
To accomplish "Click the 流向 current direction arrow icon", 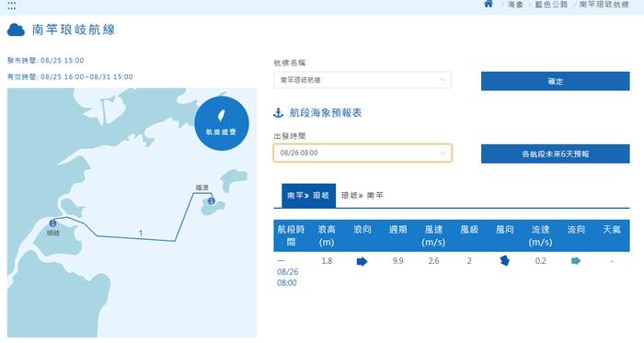I will click(576, 260).
